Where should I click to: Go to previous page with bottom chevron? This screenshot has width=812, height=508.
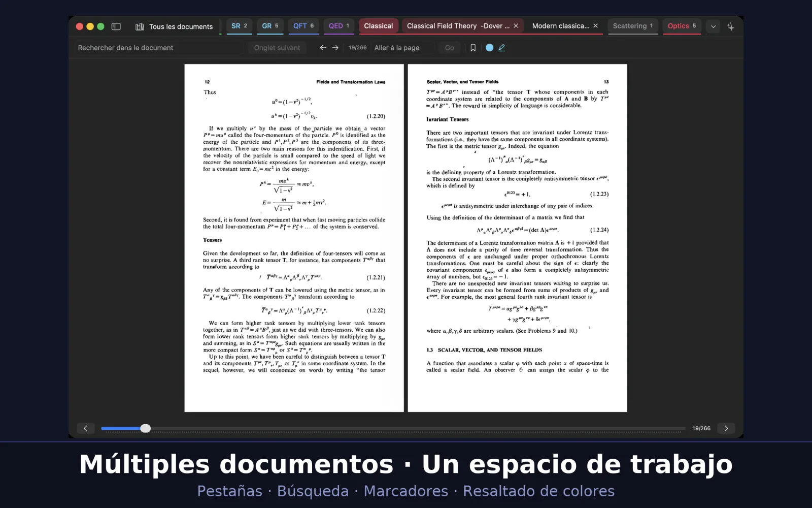pos(86,428)
